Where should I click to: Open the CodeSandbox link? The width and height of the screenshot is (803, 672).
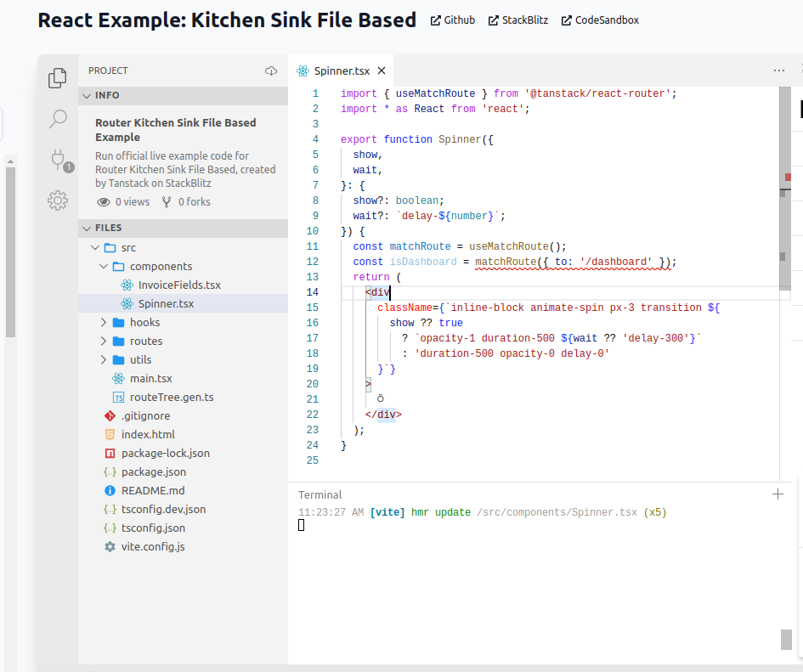[x=600, y=20]
